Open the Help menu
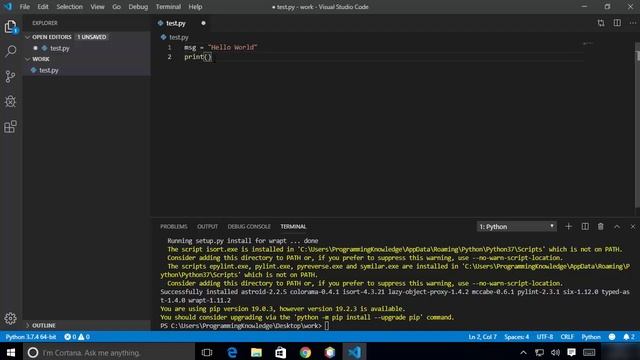 [195, 7]
